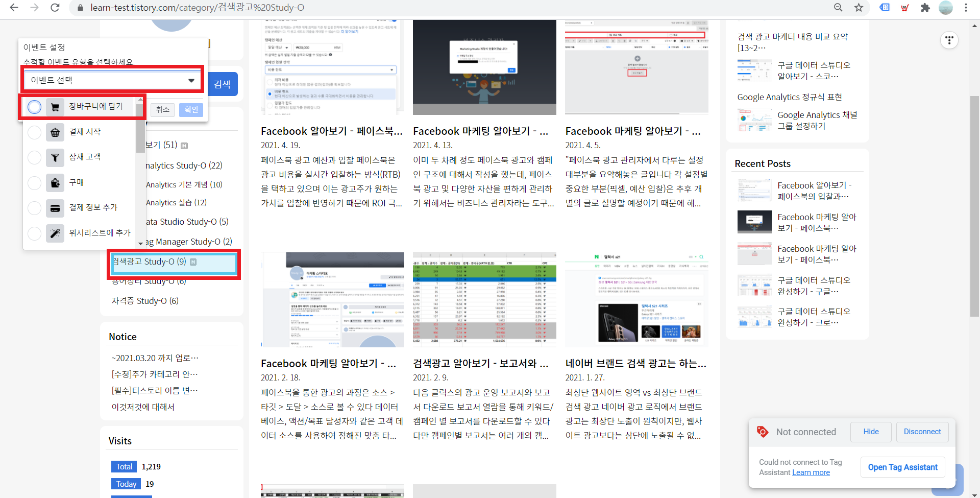Select the 구매 radio button
The height and width of the screenshot is (498, 980).
coord(34,183)
